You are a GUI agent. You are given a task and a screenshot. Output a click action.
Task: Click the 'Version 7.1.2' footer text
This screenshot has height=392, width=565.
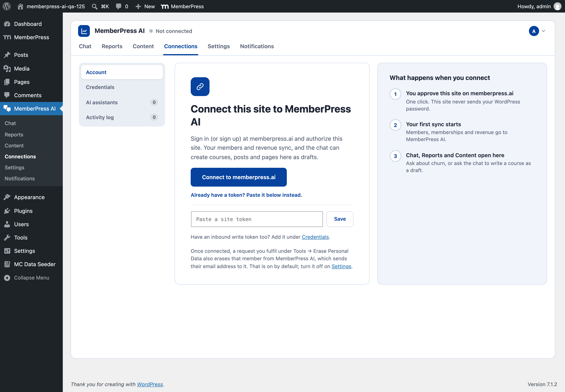click(x=542, y=384)
